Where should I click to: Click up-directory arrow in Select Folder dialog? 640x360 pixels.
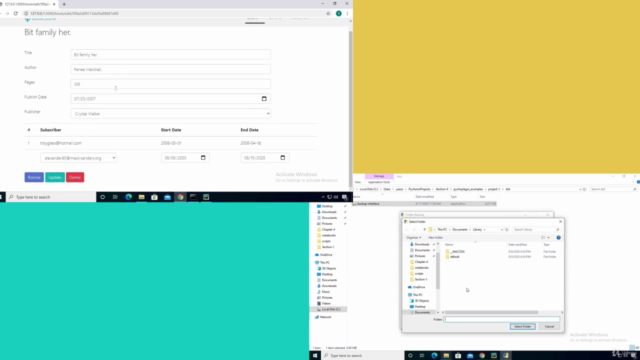pyautogui.click(x=424, y=230)
